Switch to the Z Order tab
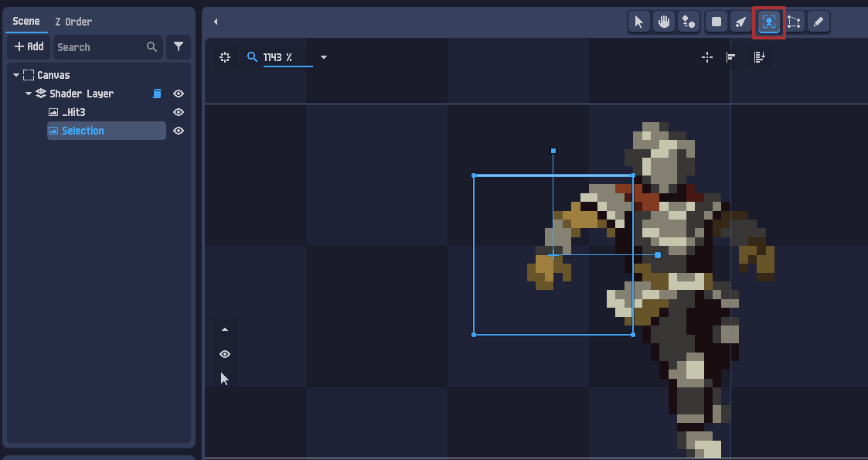The width and height of the screenshot is (868, 460). coord(73,22)
